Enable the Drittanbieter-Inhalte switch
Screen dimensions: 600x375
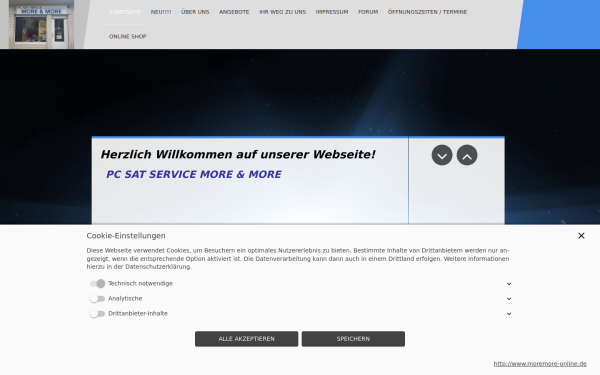pyautogui.click(x=98, y=313)
